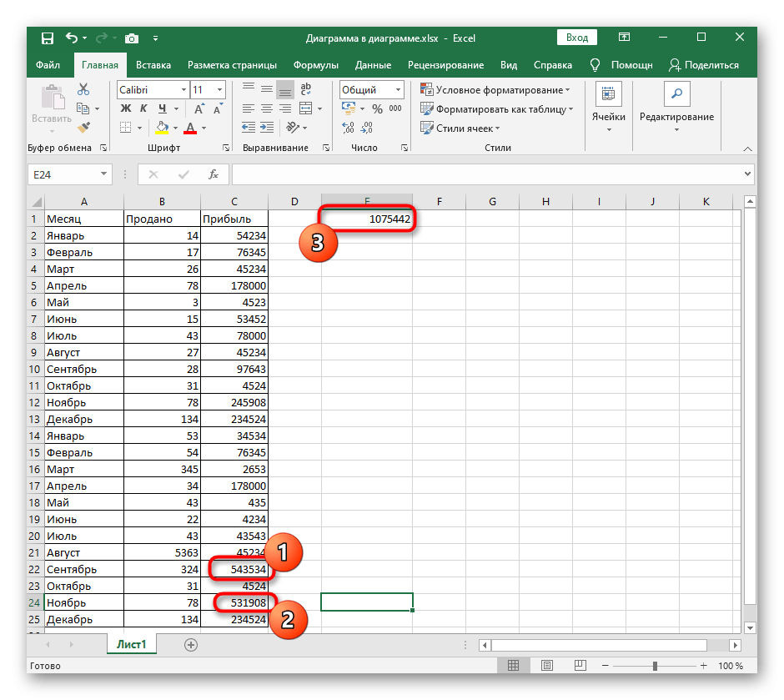
Task: Toggle italic (К) formatting
Action: [x=143, y=108]
